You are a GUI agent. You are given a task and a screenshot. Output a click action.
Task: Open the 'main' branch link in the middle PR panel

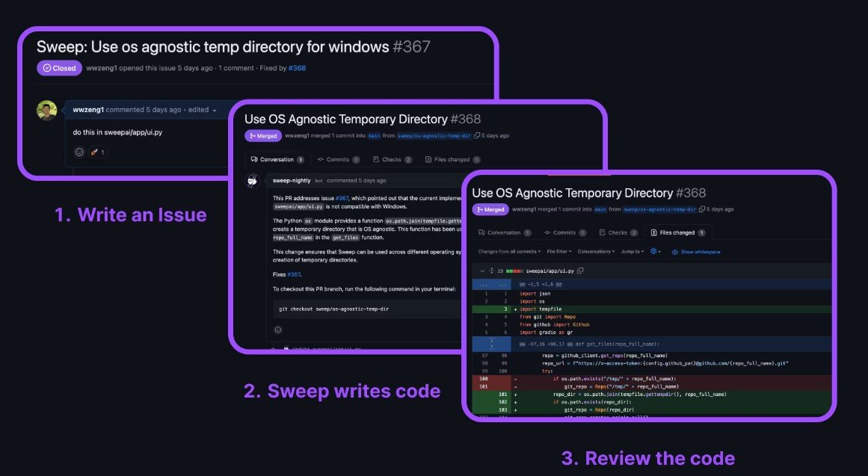coord(375,135)
